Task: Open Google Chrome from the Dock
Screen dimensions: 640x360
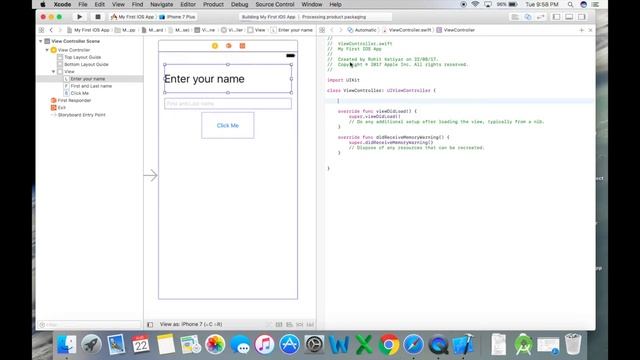Action: click(x=389, y=344)
